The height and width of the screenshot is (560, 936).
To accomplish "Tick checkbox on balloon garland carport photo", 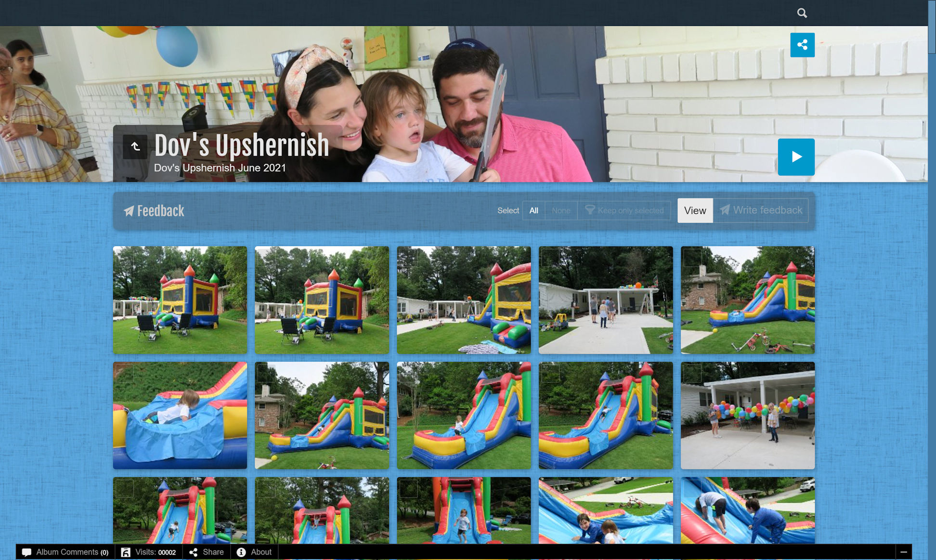I will pyautogui.click(x=692, y=373).
